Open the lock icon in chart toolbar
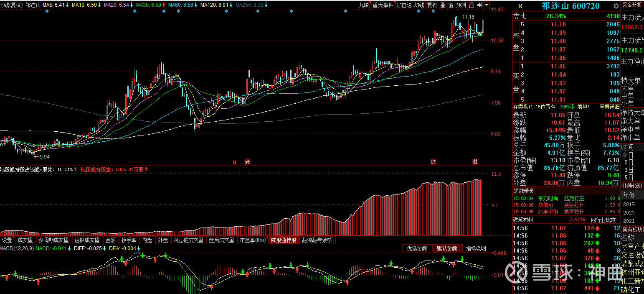Screen dimensions: 644x294 [x=472, y=5]
